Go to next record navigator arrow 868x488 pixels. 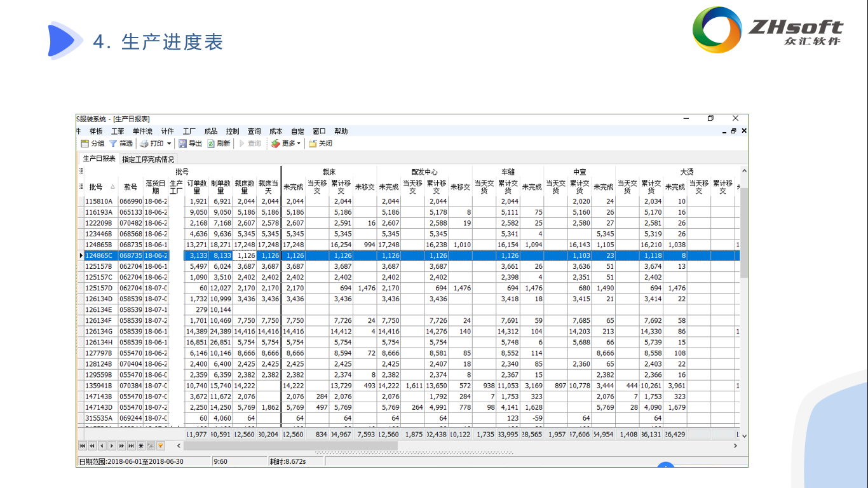pyautogui.click(x=111, y=446)
